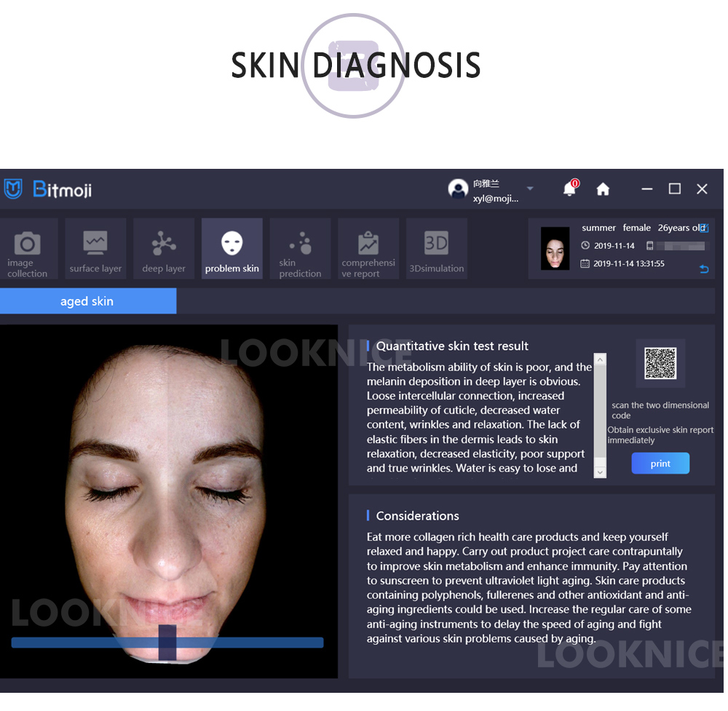Open the problem skin analysis
The height and width of the screenshot is (711, 728).
pos(232,247)
